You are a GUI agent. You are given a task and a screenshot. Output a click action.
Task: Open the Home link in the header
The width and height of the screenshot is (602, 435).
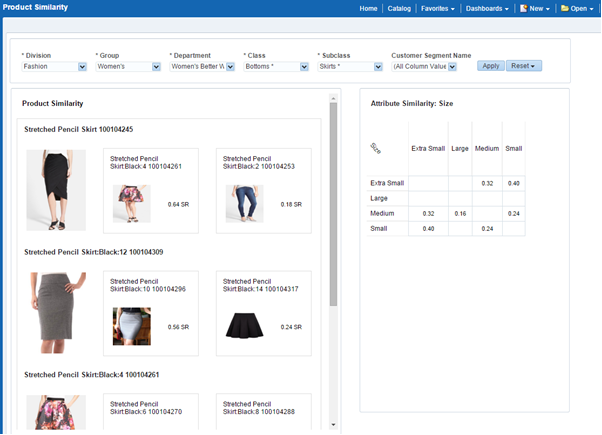(x=368, y=8)
